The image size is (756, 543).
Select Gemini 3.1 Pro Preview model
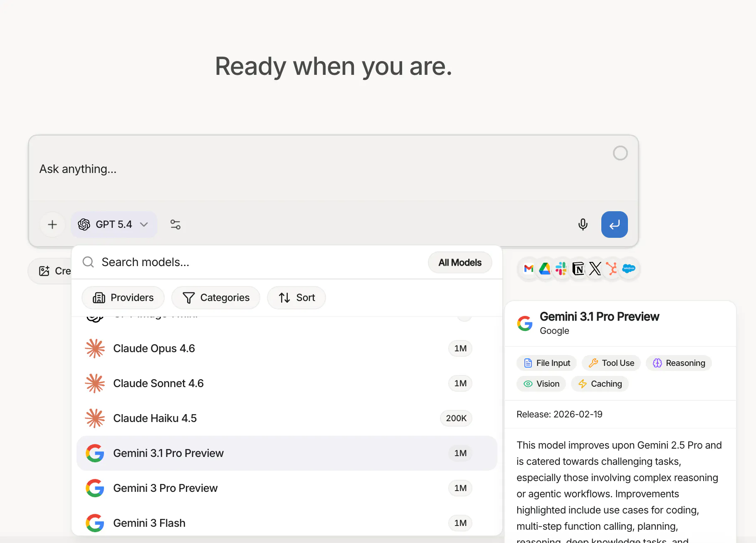point(287,453)
